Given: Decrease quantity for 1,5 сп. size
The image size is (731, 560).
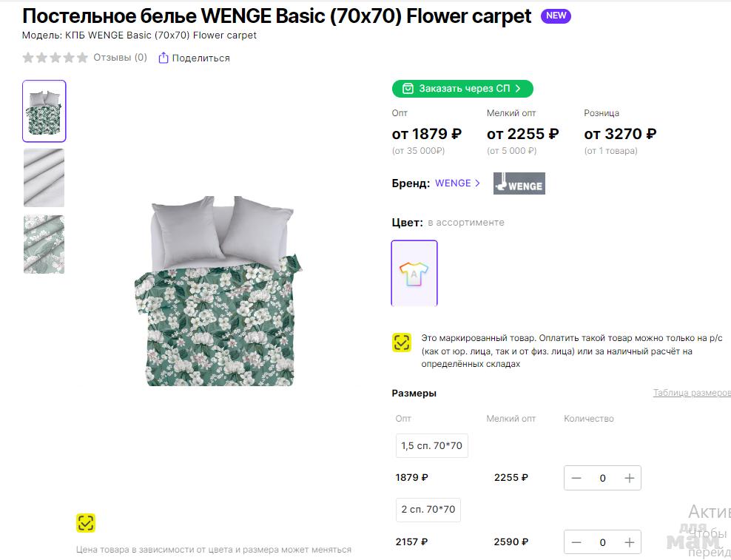Looking at the screenshot, I should tap(577, 478).
